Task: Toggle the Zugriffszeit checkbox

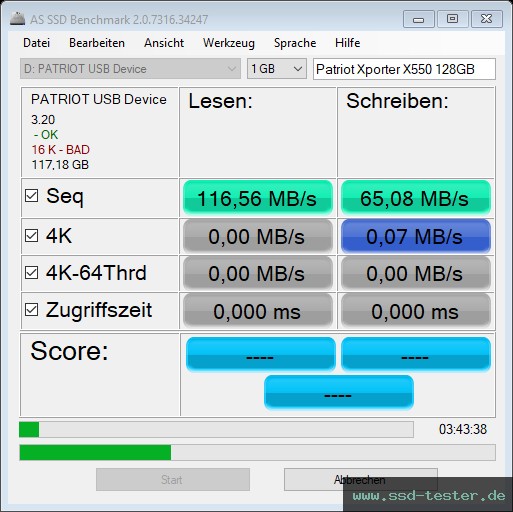Action: click(x=32, y=310)
